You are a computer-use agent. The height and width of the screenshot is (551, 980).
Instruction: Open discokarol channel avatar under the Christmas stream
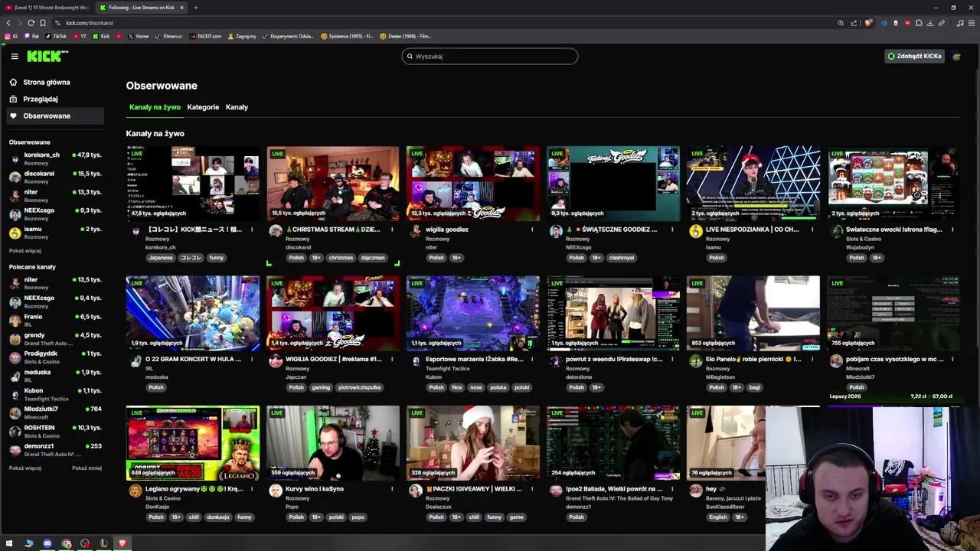(276, 230)
